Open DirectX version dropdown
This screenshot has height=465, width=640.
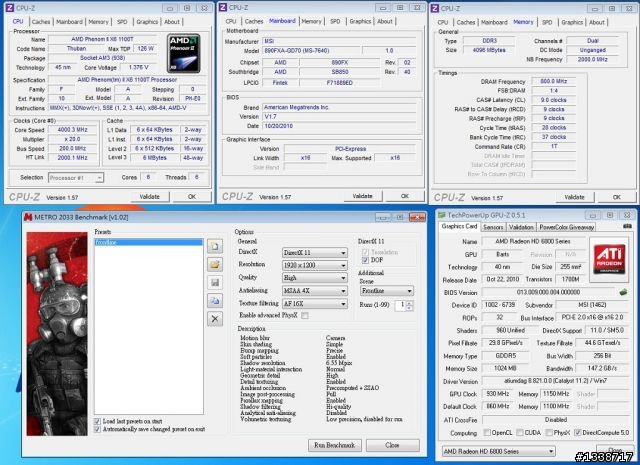(315, 253)
